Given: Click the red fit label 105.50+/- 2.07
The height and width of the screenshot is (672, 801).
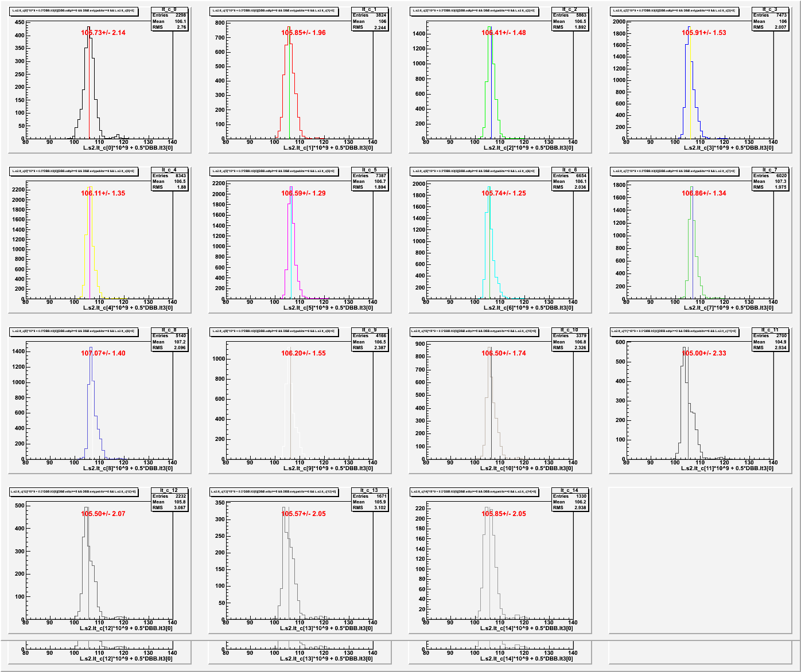Looking at the screenshot, I should click(103, 514).
